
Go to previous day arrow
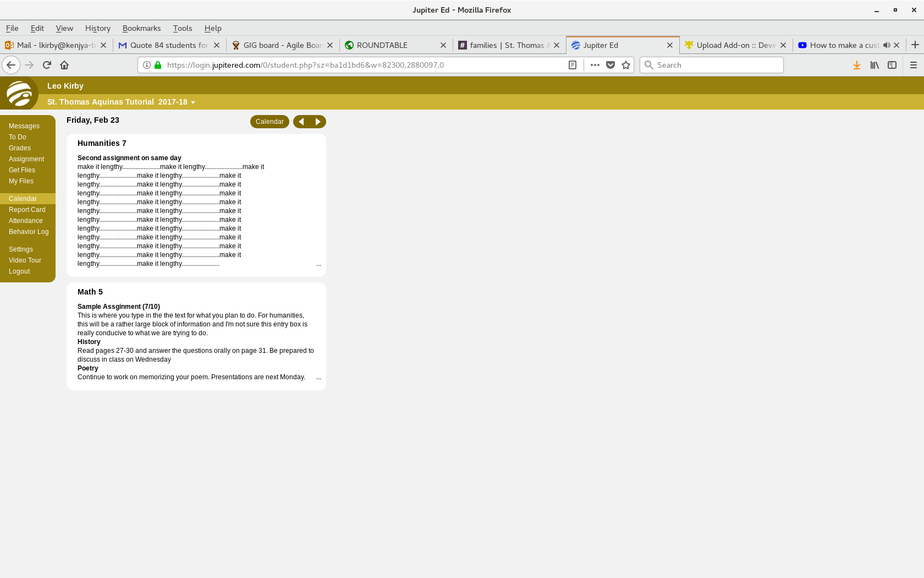(x=301, y=122)
